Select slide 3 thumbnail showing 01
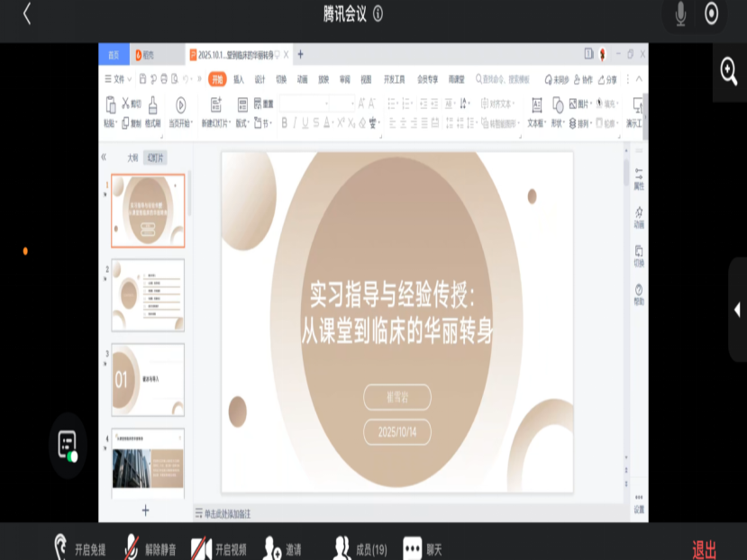The height and width of the screenshot is (560, 747). click(x=148, y=379)
